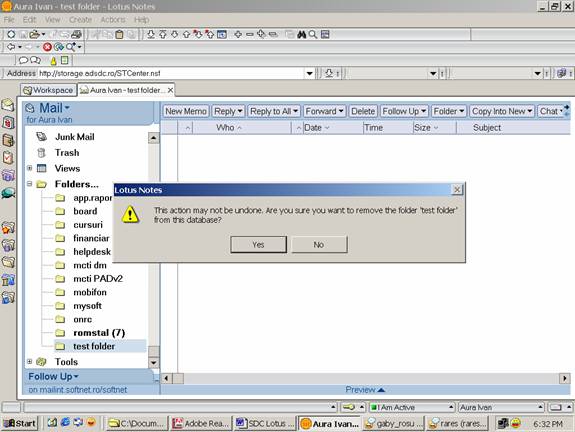This screenshot has width=575, height=432.
Task: Select the Junk Mail item
Action: [x=75, y=137]
